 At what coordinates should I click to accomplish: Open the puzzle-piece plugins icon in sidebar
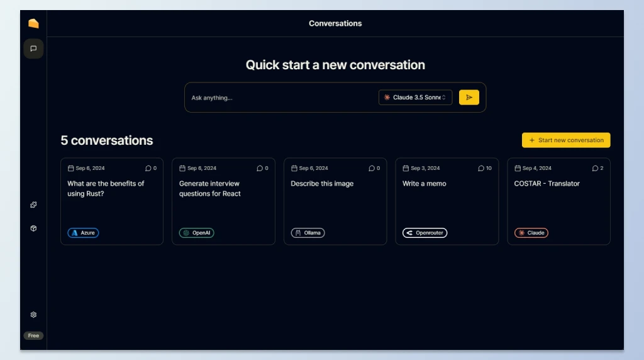[x=33, y=205]
